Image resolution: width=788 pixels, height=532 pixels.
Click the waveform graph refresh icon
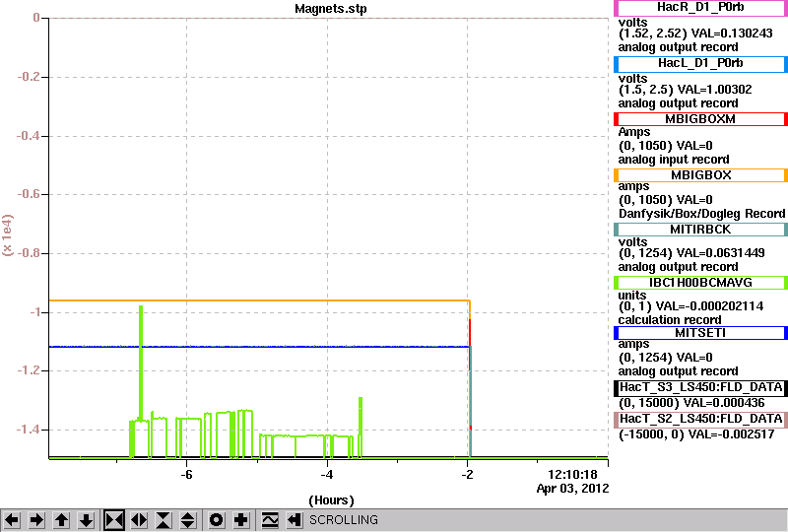(x=270, y=520)
